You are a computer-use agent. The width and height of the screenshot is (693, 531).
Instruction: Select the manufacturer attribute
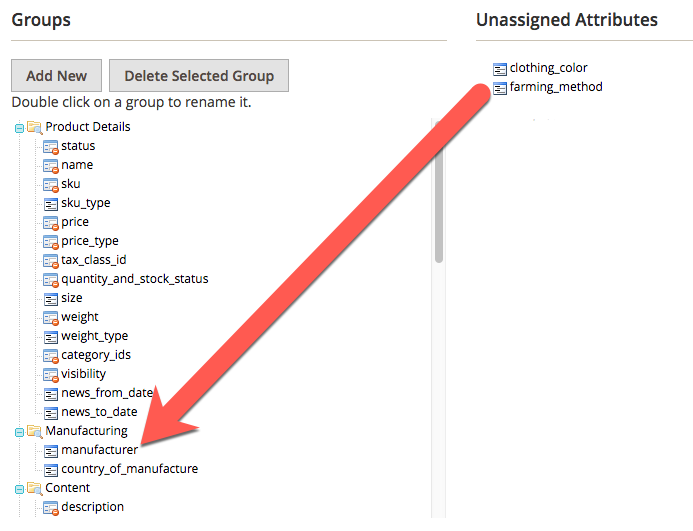(99, 450)
